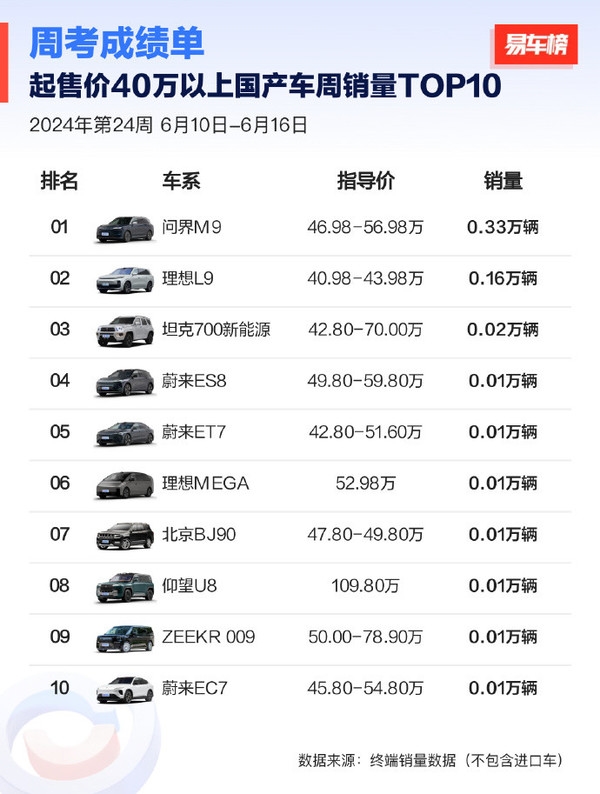Click the 销量 column header
This screenshot has height=794, width=600.
pyautogui.click(x=503, y=181)
